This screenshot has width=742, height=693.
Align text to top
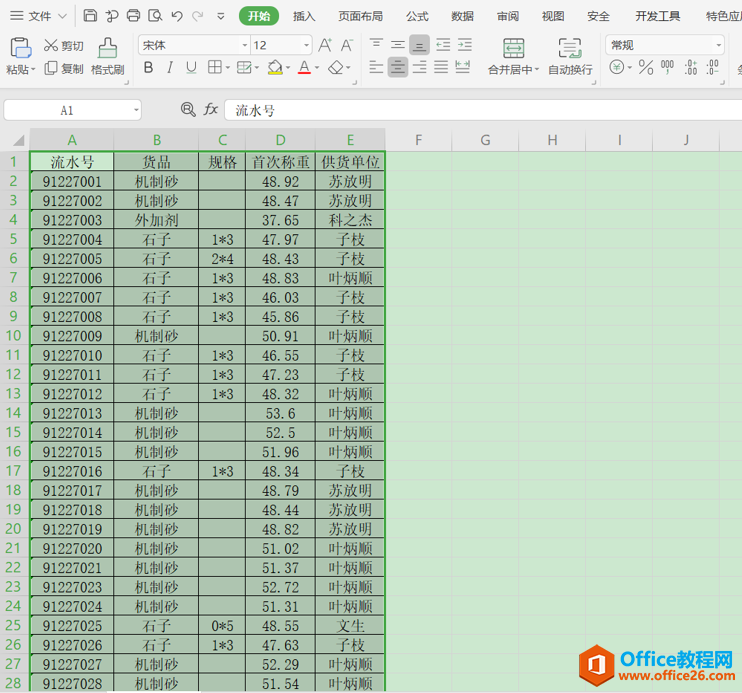coord(376,44)
